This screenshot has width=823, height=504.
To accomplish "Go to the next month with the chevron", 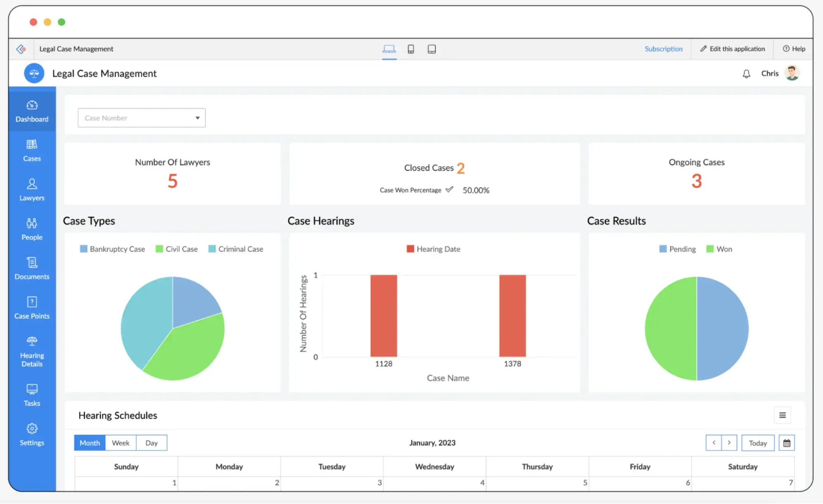I will [x=729, y=443].
